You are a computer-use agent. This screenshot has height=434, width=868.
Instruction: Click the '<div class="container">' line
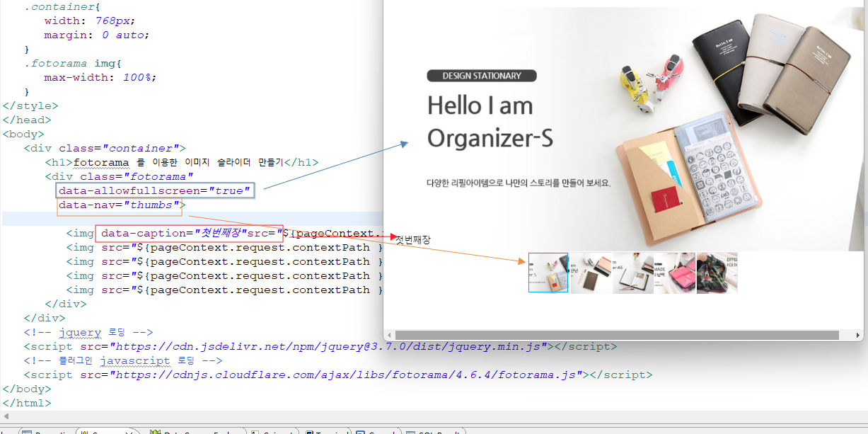click(105, 148)
